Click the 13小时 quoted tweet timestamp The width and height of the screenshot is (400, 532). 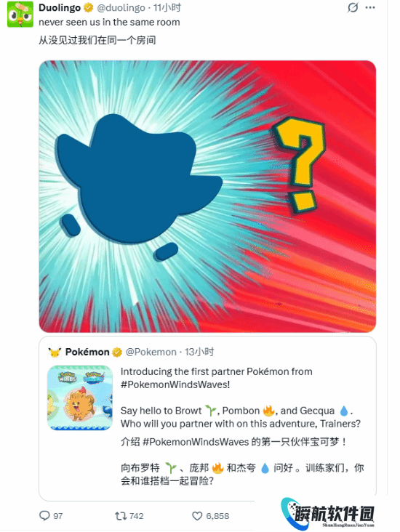pos(199,352)
